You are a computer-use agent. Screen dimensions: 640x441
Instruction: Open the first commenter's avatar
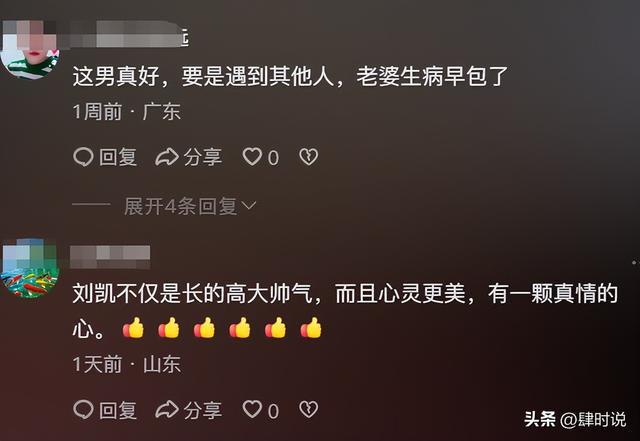(30, 48)
